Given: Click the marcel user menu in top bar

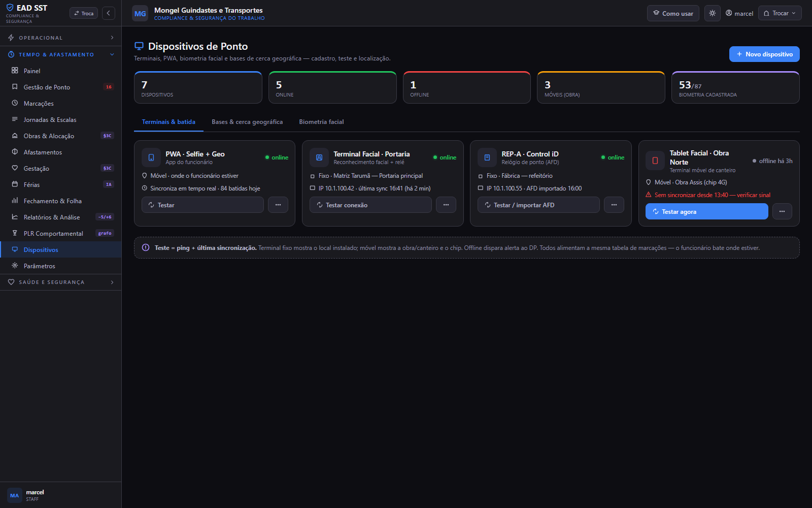Looking at the screenshot, I should tap(739, 13).
